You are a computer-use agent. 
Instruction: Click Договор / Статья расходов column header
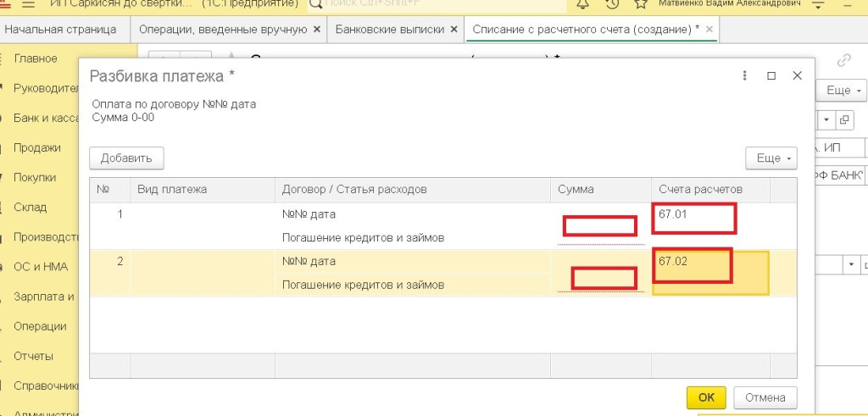click(x=413, y=189)
